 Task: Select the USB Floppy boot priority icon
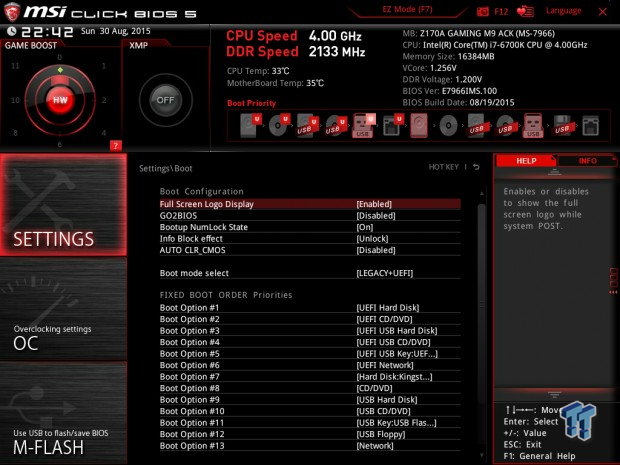point(562,125)
